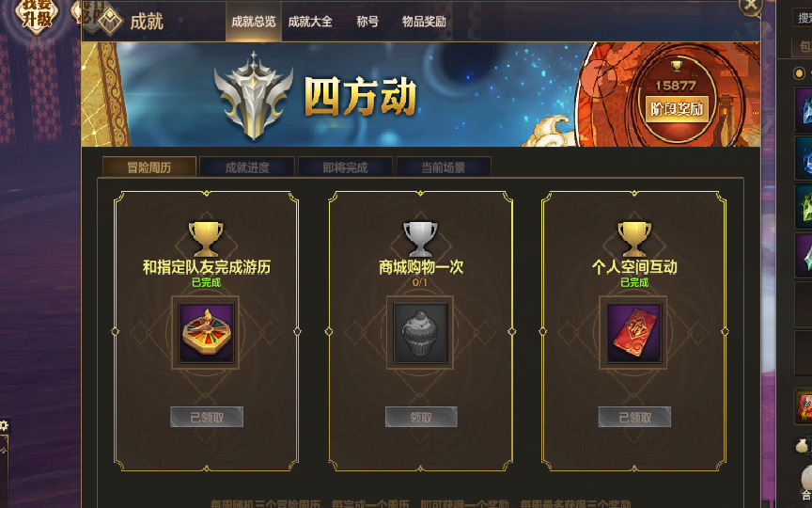This screenshot has width=812, height=508.
Task: Select the red envelope reward item
Action: pos(633,333)
